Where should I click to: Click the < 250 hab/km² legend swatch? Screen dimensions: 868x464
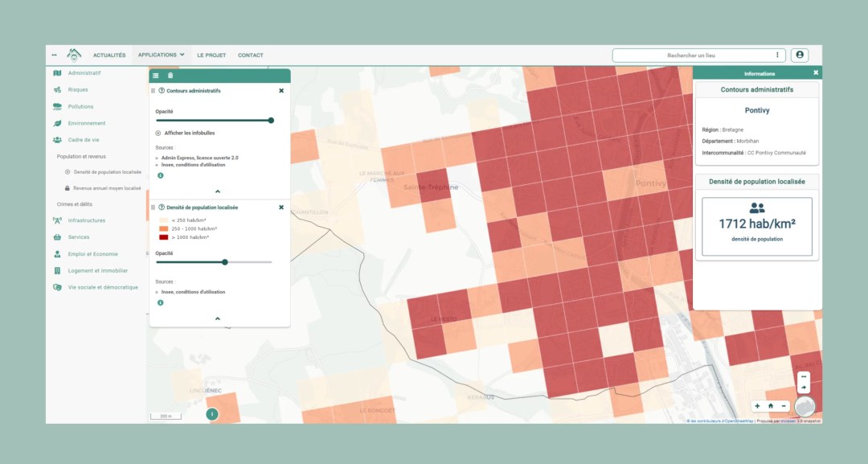164,220
